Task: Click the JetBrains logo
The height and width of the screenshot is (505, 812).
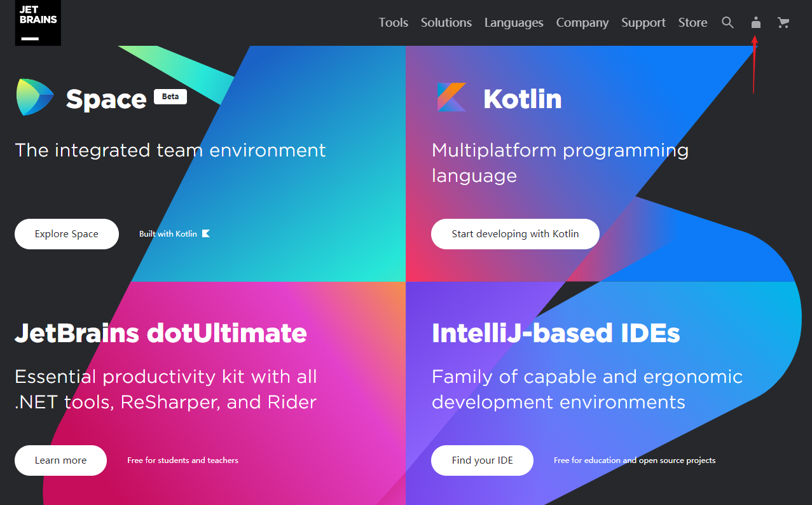Action: (38, 23)
